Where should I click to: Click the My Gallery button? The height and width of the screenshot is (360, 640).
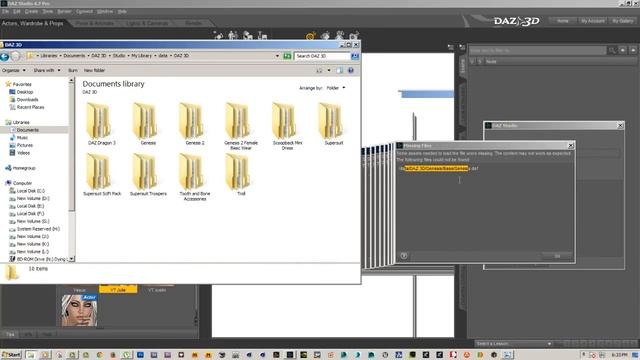coord(623,21)
